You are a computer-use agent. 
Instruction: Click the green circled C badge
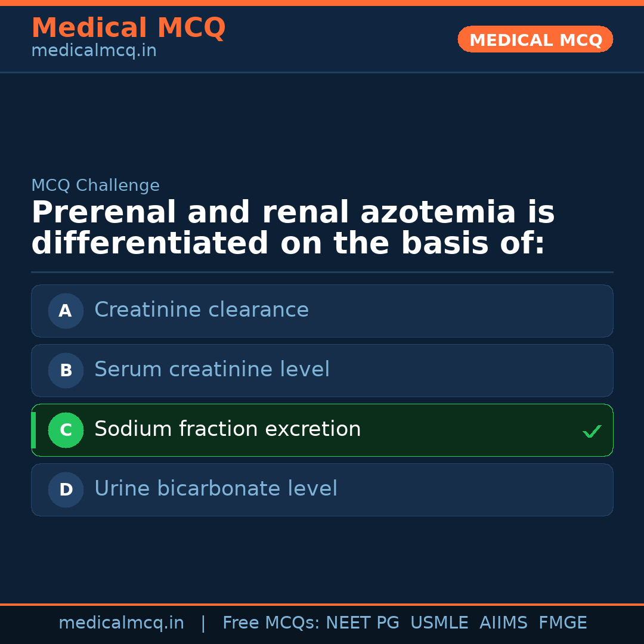(x=66, y=430)
